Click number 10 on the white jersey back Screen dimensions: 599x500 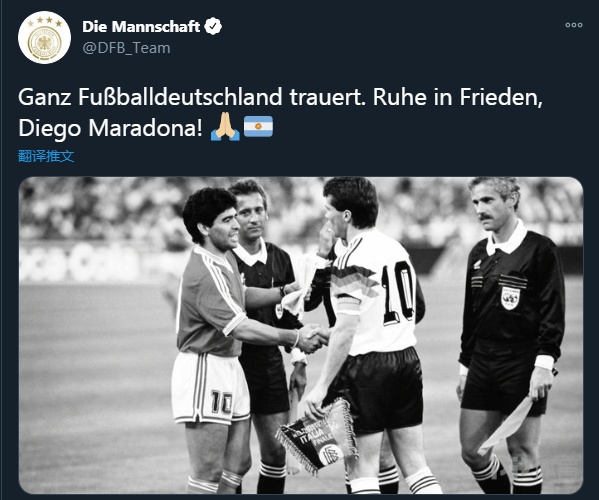(397, 293)
